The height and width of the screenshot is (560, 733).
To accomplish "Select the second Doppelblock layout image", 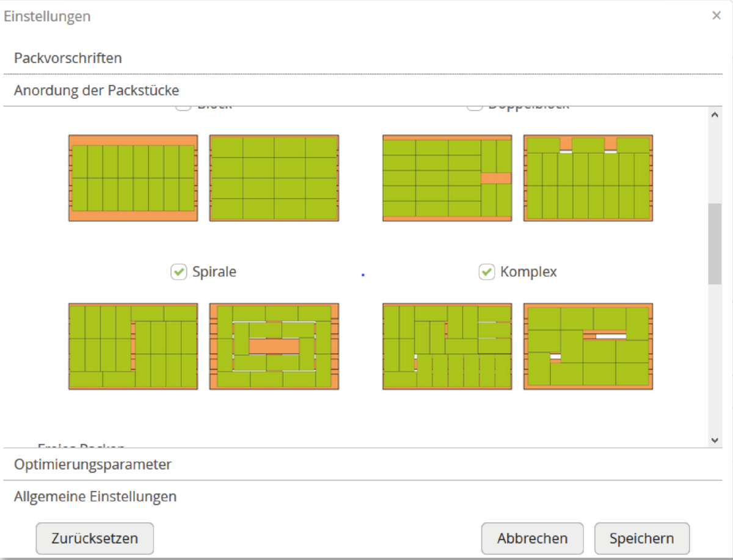I will pyautogui.click(x=588, y=177).
